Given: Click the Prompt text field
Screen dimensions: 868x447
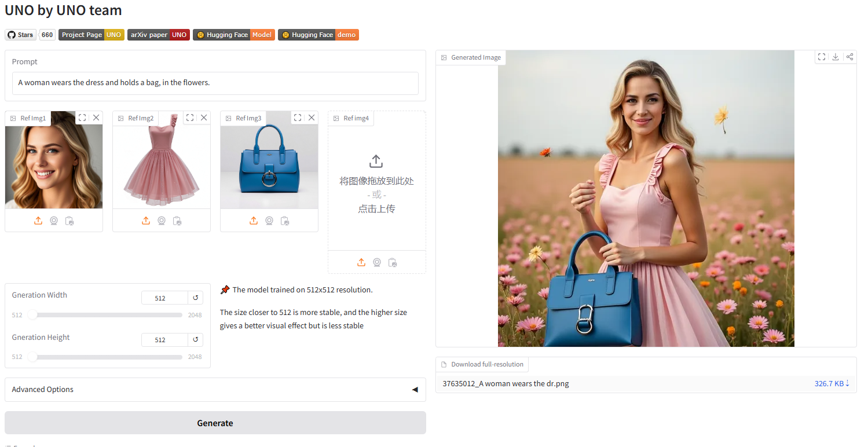Looking at the screenshot, I should click(x=215, y=83).
